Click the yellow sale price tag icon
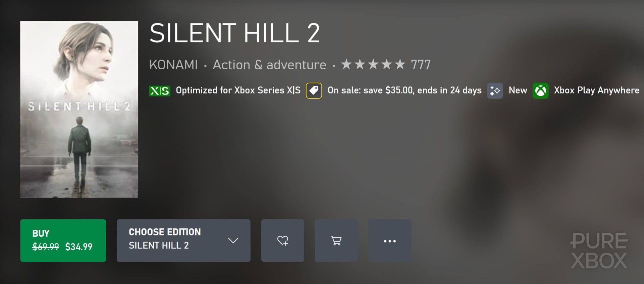Screen dimensions: 644x284 [x=314, y=91]
